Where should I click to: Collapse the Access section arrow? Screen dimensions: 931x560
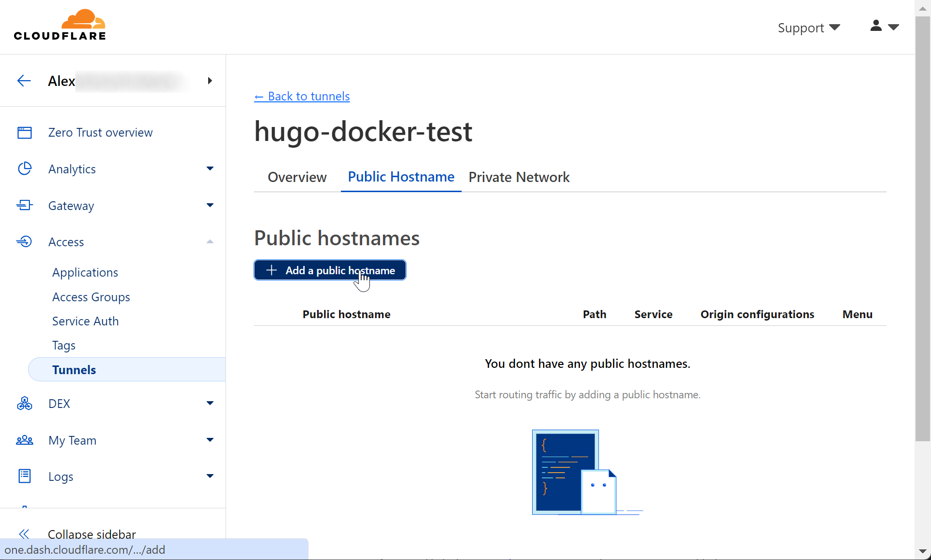210,241
